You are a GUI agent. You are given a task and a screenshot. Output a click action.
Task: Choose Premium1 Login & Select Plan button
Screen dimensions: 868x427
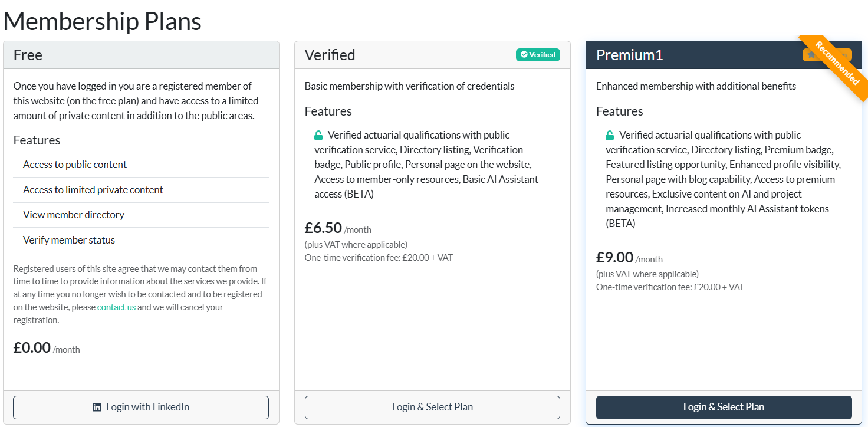724,408
